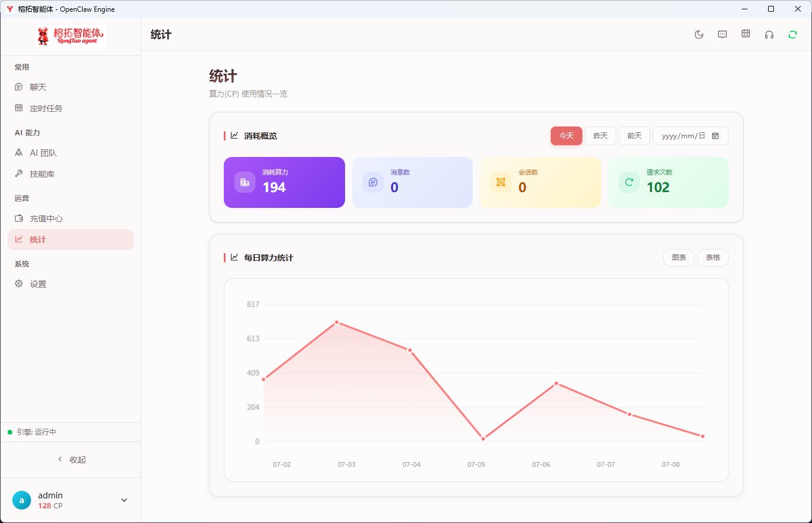Screen dimensions: 812x523
Task: Open the calendar icon in top header
Action: 746,34
